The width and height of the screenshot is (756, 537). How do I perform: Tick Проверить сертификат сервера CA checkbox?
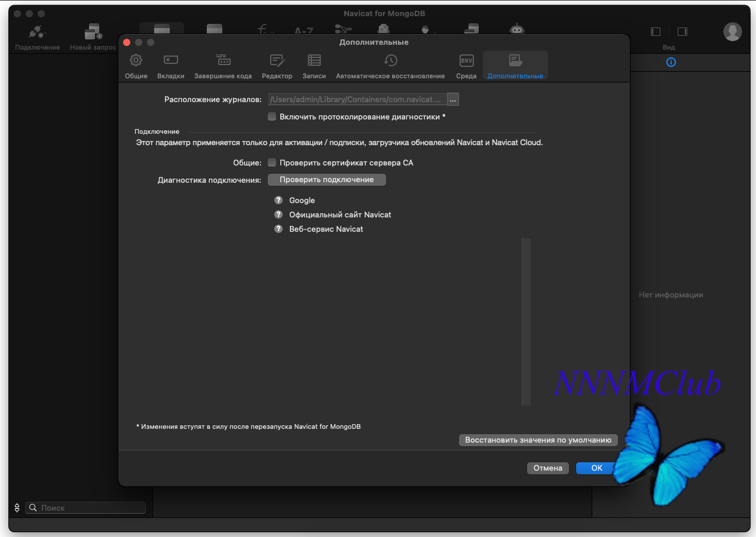272,162
